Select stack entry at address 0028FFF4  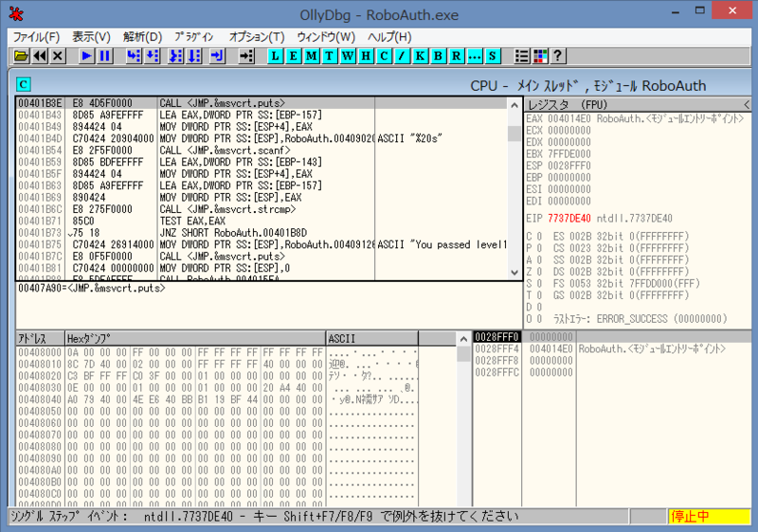pos(611,349)
